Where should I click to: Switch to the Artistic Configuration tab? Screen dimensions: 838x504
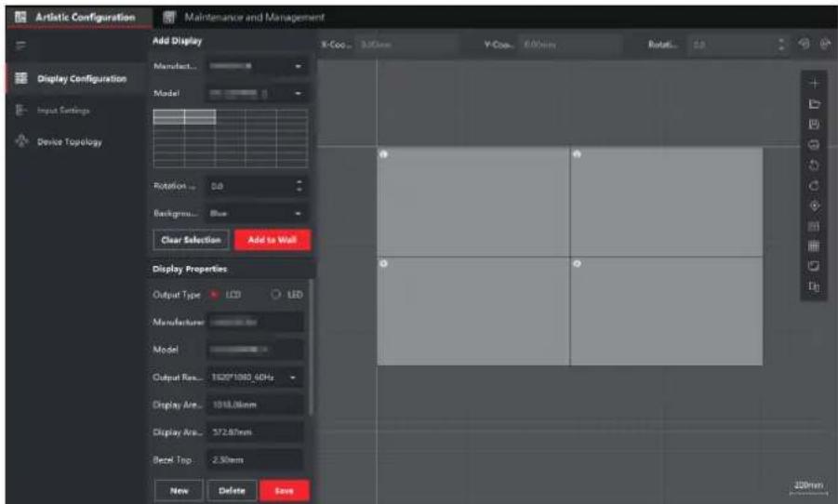(x=76, y=17)
